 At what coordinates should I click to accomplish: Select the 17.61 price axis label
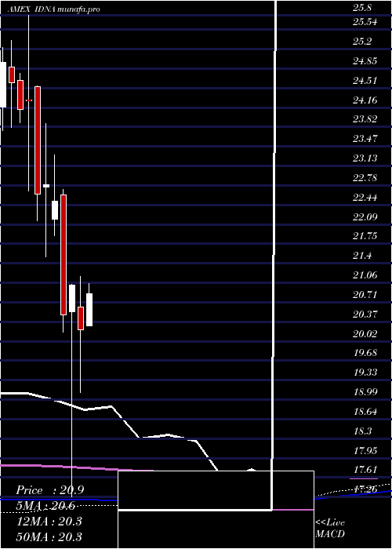[x=365, y=470]
